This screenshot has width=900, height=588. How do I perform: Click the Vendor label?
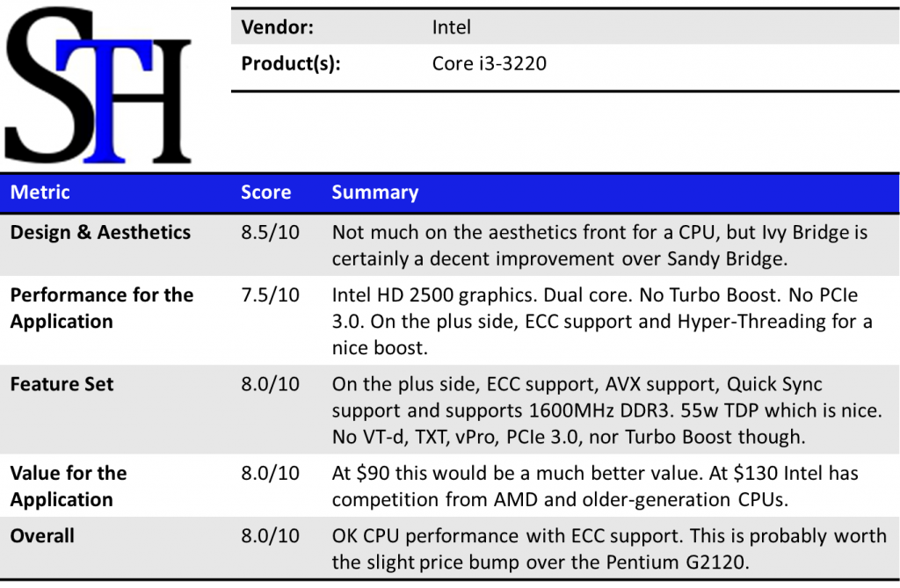278,27
